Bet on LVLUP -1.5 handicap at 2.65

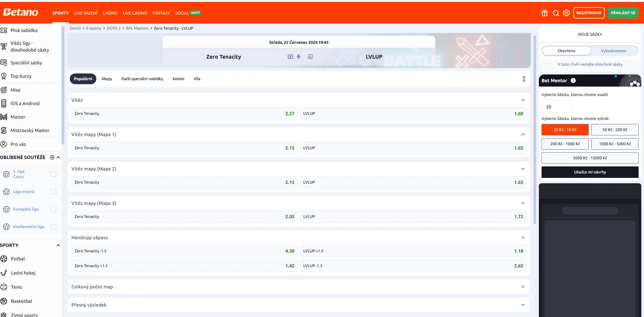pos(413,266)
